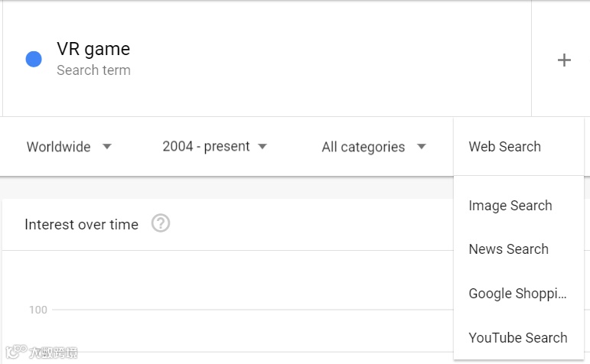Screen dimensions: 590x364
Task: Open the All categories dropdown
Action: click(x=363, y=147)
